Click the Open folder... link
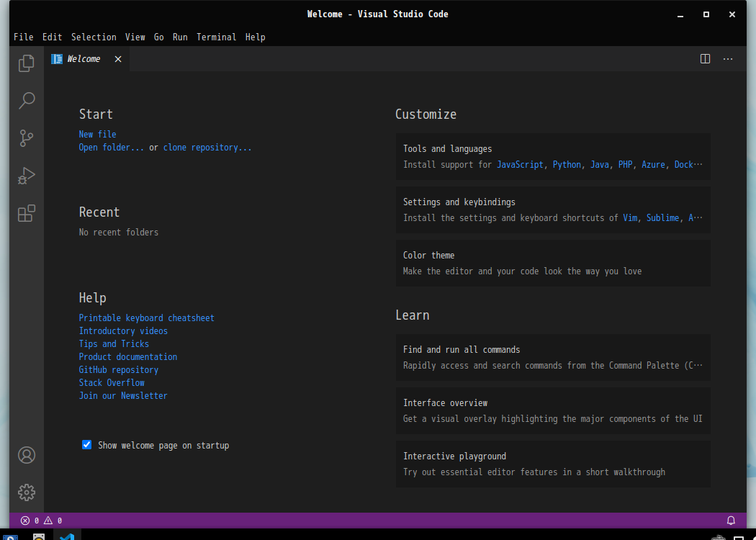Viewport: 756px width, 540px height. [x=112, y=147]
